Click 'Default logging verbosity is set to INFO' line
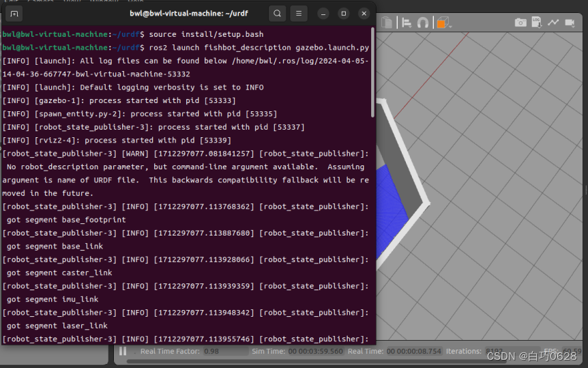The image size is (588, 368). click(133, 87)
